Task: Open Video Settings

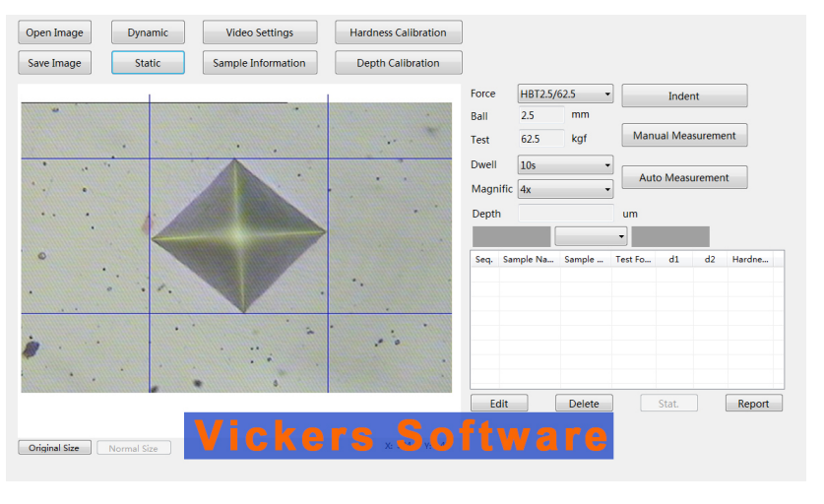Action: click(260, 32)
